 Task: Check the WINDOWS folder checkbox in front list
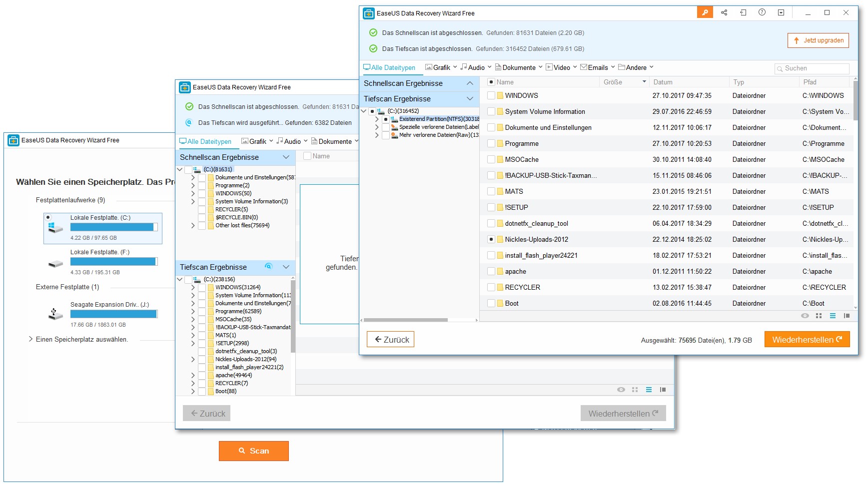pyautogui.click(x=491, y=95)
